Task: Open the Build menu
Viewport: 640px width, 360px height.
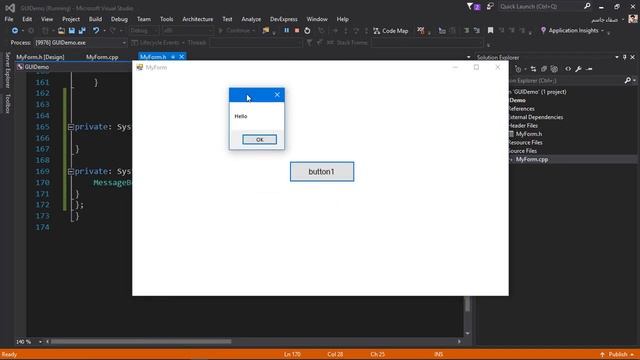Action: pos(95,19)
